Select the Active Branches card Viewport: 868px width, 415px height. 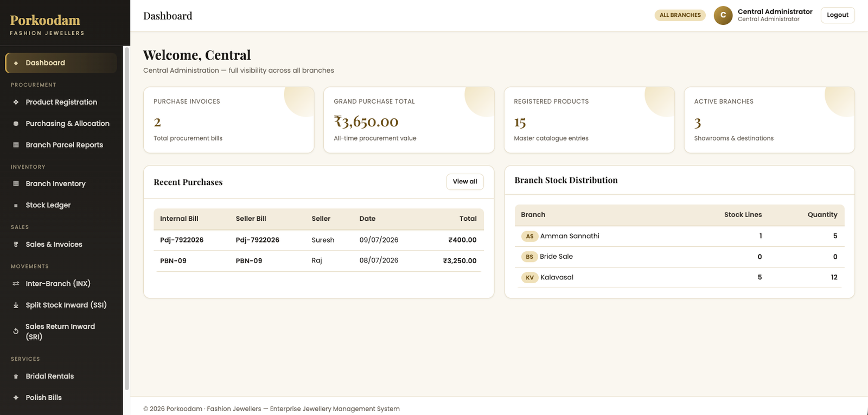pyautogui.click(x=769, y=120)
